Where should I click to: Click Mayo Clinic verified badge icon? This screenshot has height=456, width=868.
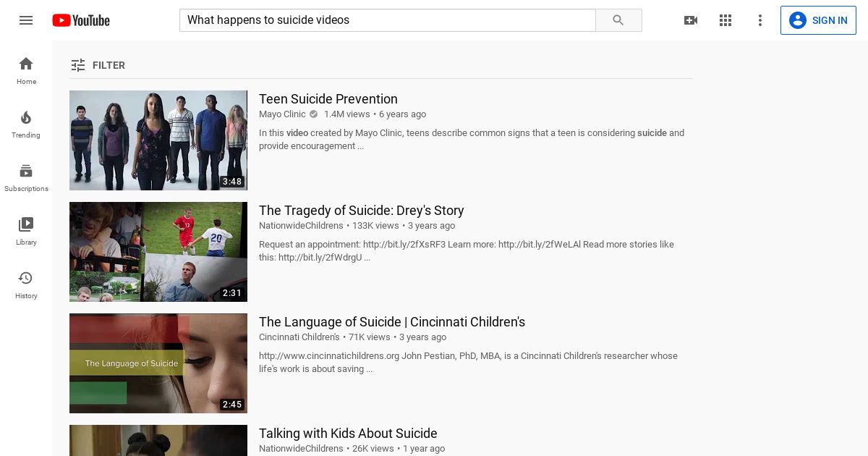[313, 114]
